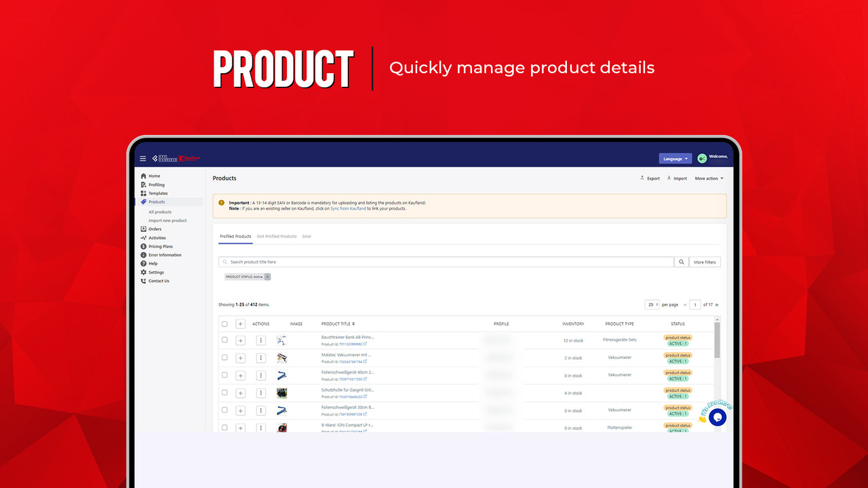The image size is (868, 488).
Task: Click the search magnifier icon
Action: 681,262
